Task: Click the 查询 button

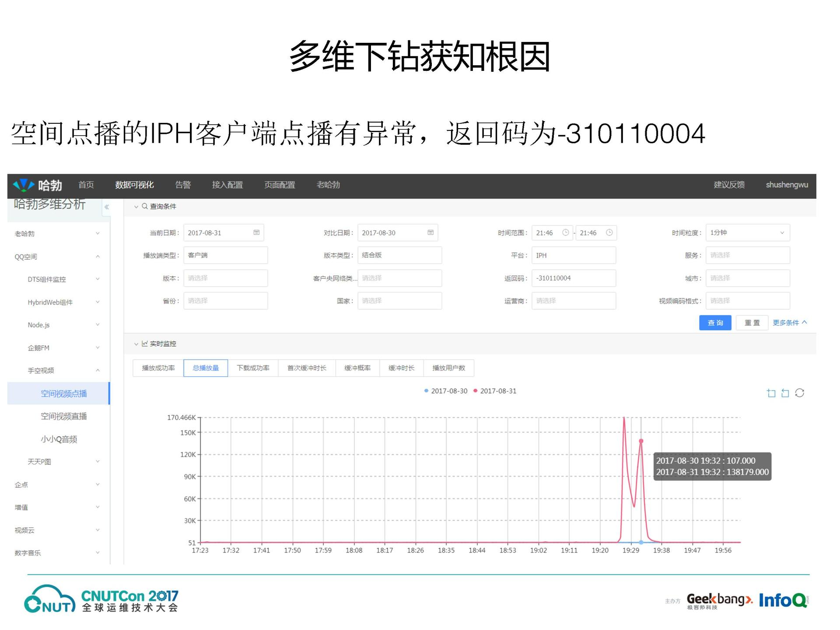Action: (715, 323)
